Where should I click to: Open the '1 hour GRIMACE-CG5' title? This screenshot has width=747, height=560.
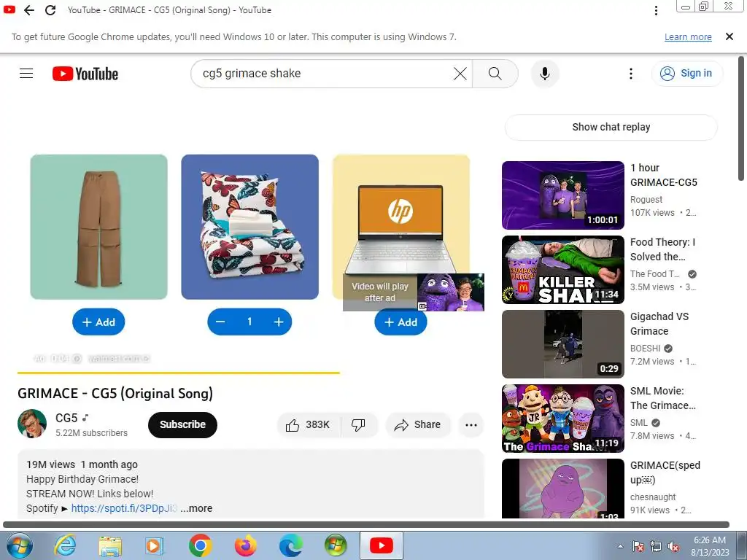click(x=664, y=175)
